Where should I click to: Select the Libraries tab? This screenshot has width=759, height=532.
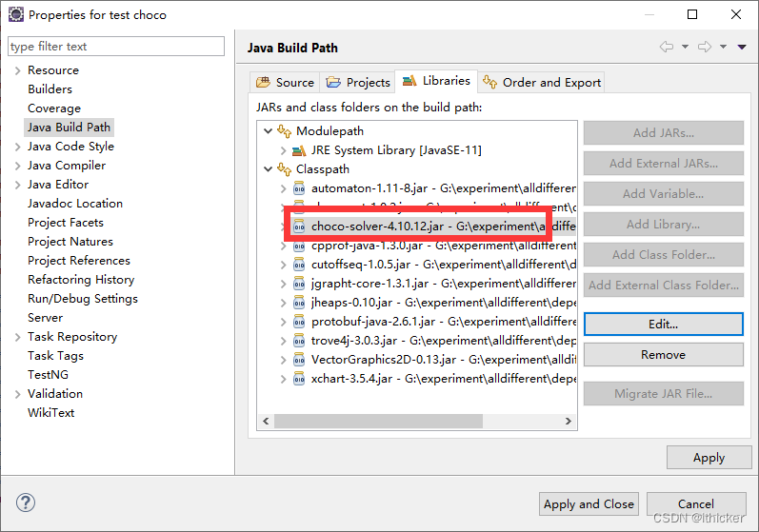pyautogui.click(x=436, y=81)
